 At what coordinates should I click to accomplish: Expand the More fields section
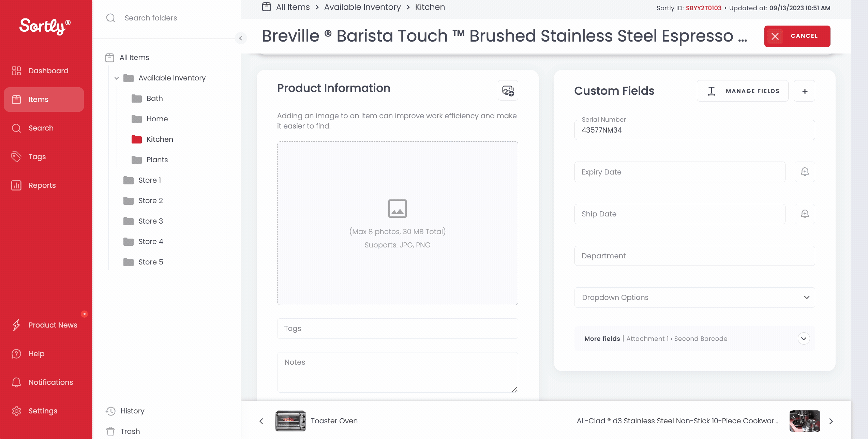804,338
